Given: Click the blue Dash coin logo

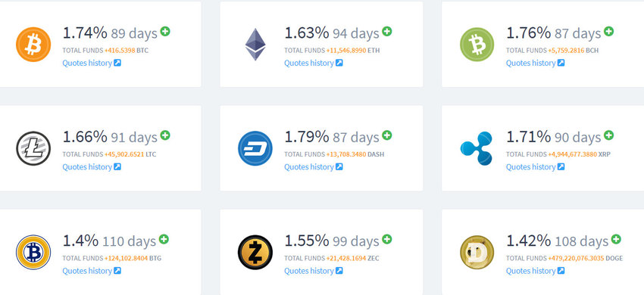Looking at the screenshot, I should (x=255, y=148).
